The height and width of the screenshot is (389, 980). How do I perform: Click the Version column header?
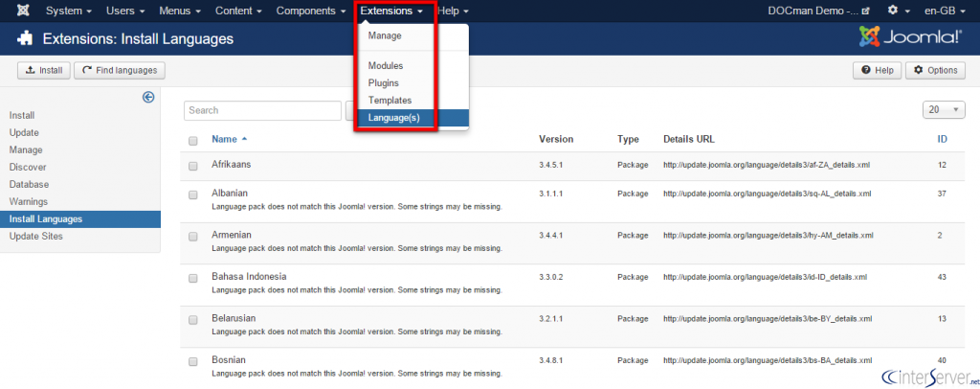pyautogui.click(x=556, y=139)
